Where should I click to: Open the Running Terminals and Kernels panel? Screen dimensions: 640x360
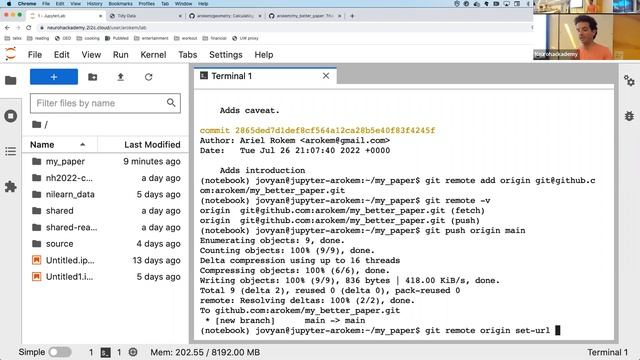[11, 116]
